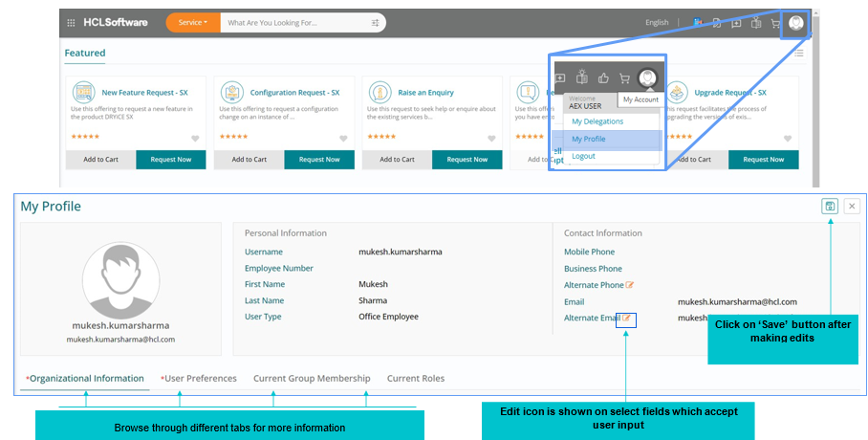
Task: Click the Business Phone label
Action: 593,269
